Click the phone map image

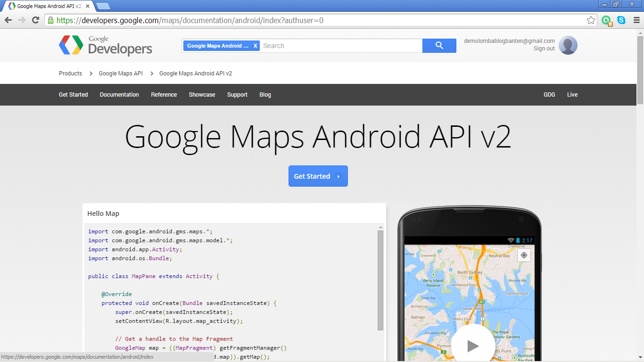coord(470,303)
